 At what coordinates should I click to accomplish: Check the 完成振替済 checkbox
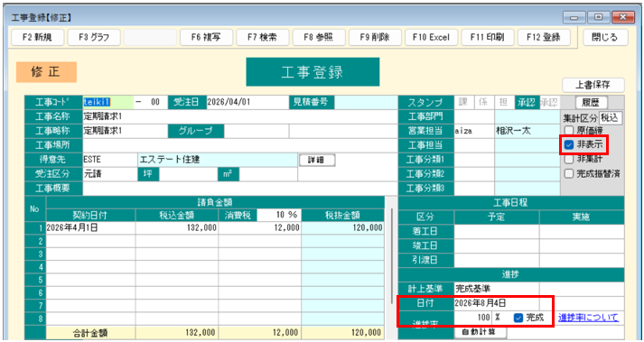(569, 173)
